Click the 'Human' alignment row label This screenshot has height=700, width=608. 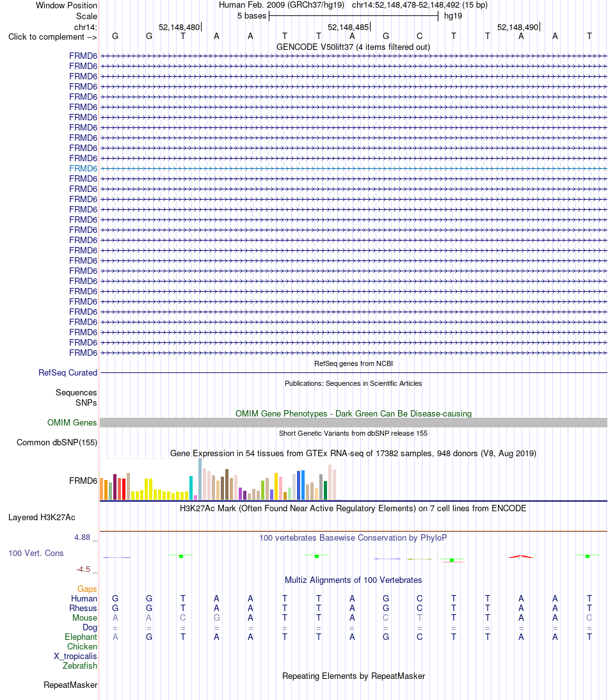click(84, 599)
